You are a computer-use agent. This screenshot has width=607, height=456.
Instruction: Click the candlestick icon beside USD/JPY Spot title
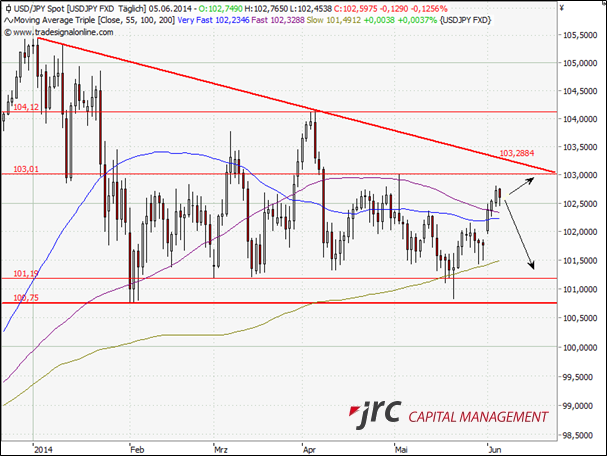click(7, 9)
